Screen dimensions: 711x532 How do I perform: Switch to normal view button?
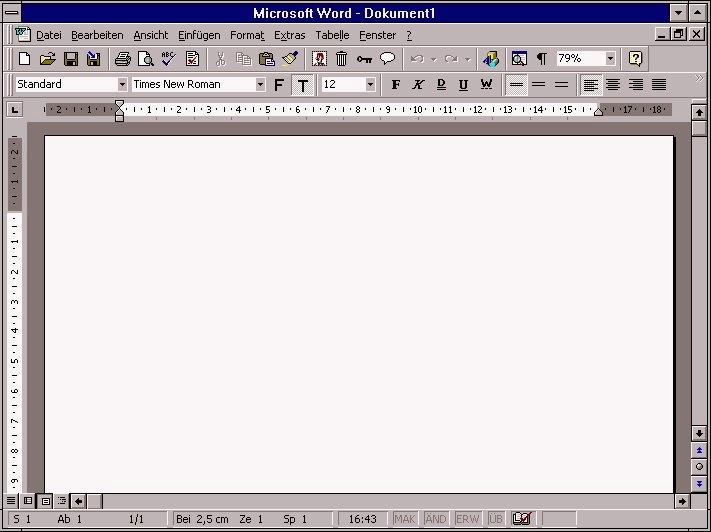[x=10, y=501]
